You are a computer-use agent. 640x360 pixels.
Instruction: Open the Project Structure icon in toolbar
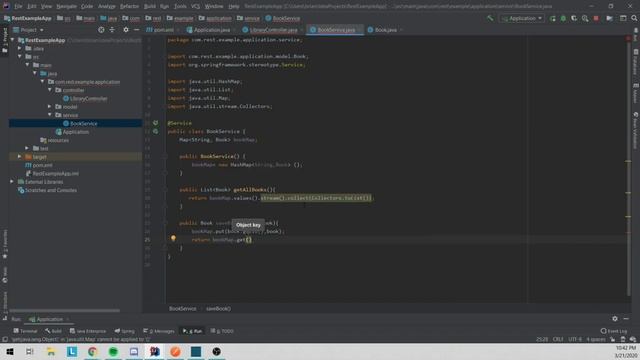pyautogui.click(x=609, y=18)
